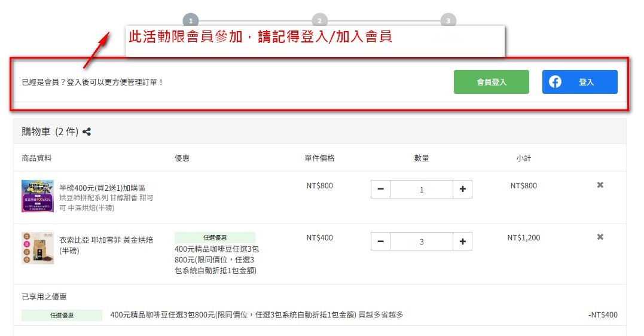Click the 購物車 (2 件) heading
Screen dimensions: 644x336
[50, 132]
